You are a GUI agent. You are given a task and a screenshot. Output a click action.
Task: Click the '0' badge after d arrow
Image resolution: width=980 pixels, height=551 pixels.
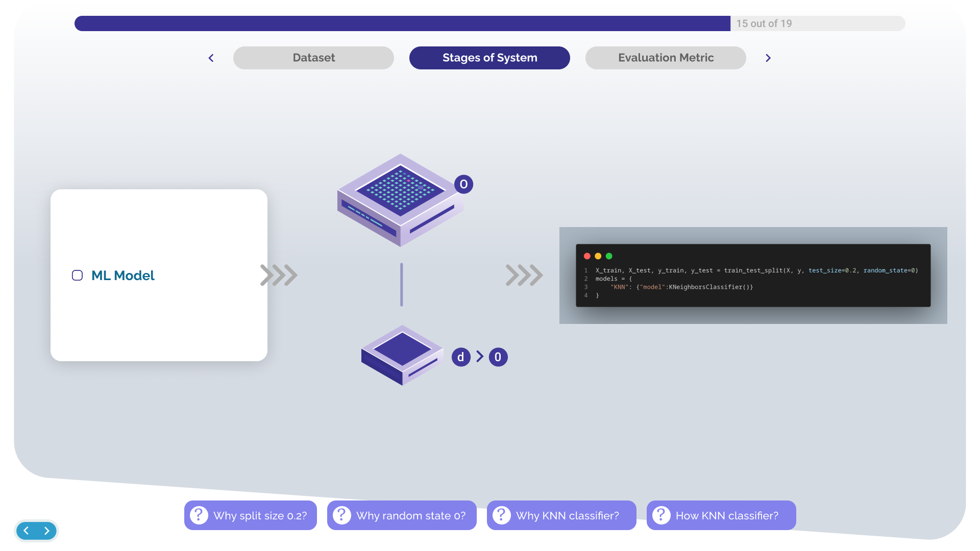coord(498,357)
